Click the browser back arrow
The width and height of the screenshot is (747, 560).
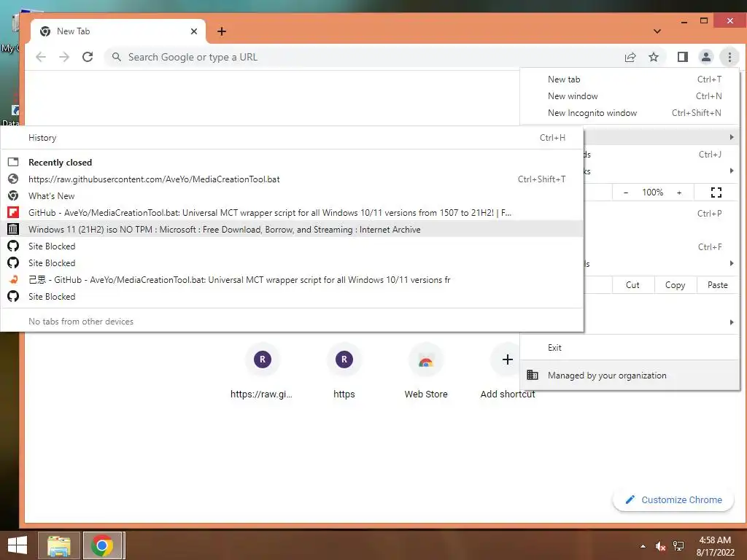tap(41, 57)
